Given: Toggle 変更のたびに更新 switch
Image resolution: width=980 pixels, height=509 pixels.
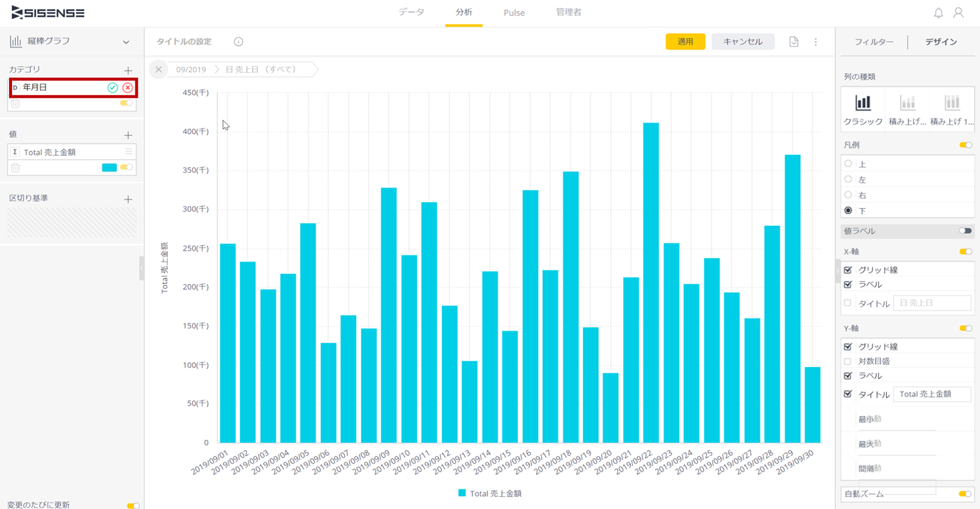Looking at the screenshot, I should [133, 505].
